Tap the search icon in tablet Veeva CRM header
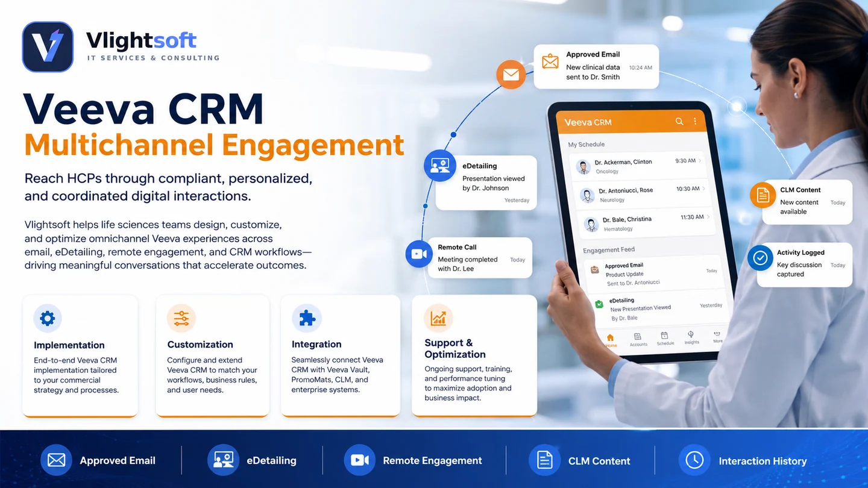The width and height of the screenshot is (868, 488). (679, 121)
